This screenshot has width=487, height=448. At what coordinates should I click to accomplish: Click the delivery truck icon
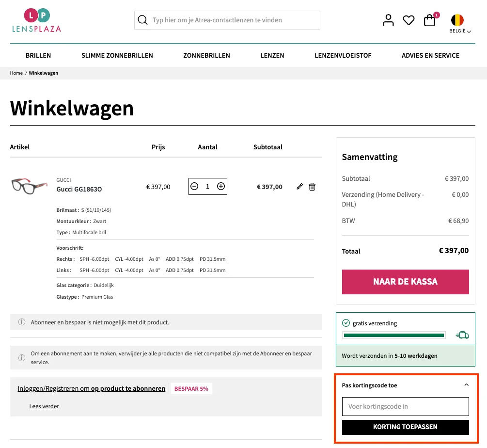tap(462, 335)
